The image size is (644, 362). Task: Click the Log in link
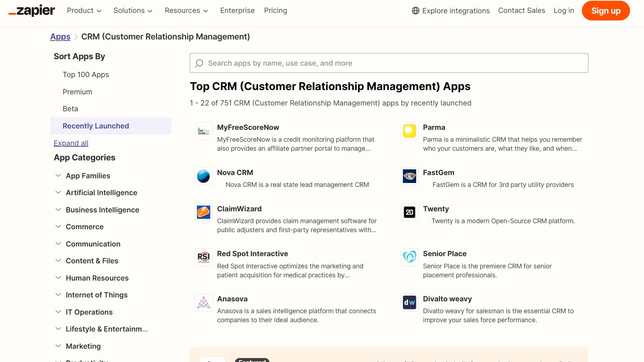pos(564,10)
